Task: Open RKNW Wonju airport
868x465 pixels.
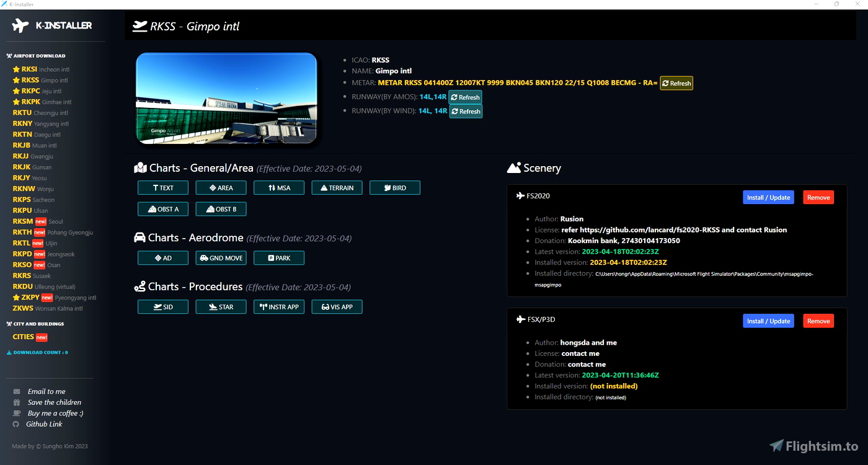Action: click(33, 188)
